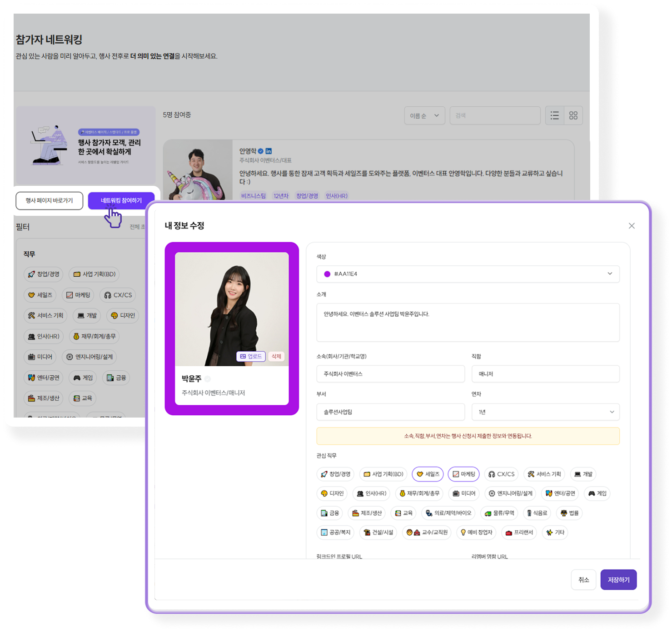672x632 pixels.
Task: Click the 업로드 photo upload button
Action: pos(251,356)
